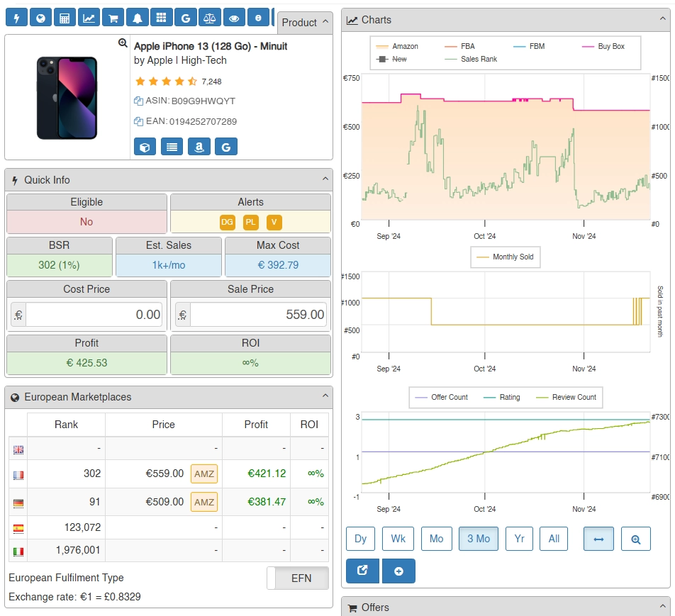The width and height of the screenshot is (675, 616).
Task: Toggle the horizontal arrows chart button
Action: (598, 539)
